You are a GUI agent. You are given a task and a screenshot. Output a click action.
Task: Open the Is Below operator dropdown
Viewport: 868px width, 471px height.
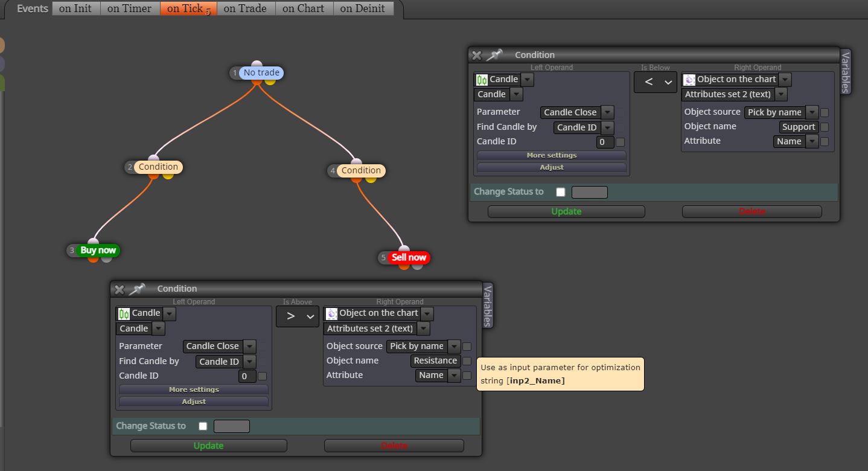coord(656,82)
